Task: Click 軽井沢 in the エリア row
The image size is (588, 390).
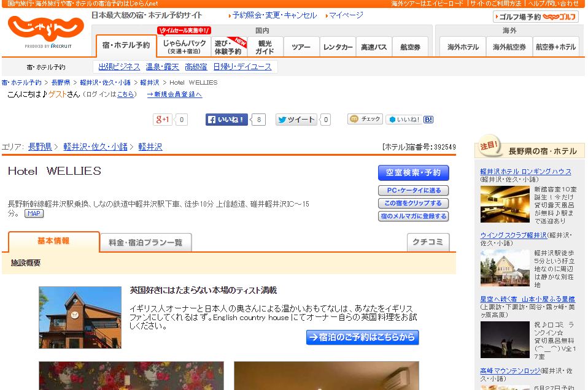Action: (x=150, y=147)
